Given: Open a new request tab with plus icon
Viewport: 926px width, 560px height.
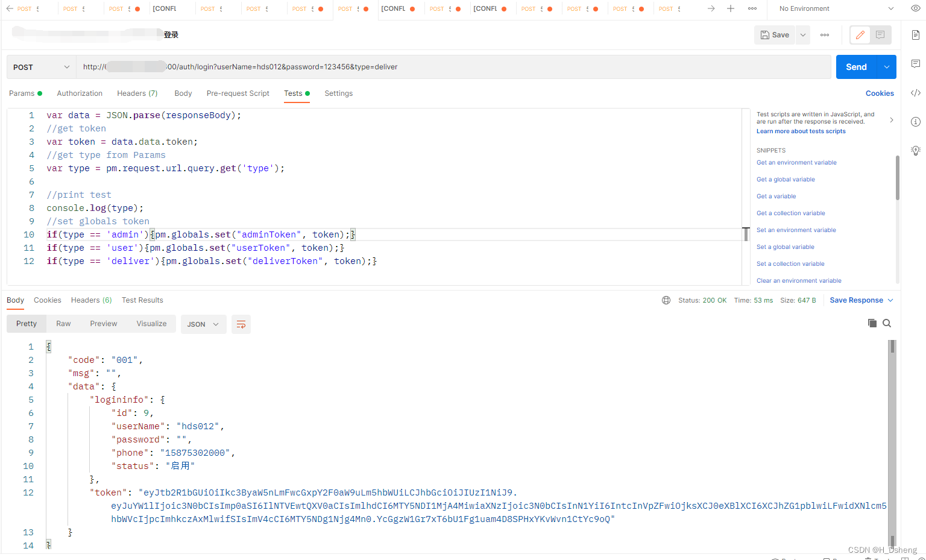Looking at the screenshot, I should pyautogui.click(x=731, y=8).
